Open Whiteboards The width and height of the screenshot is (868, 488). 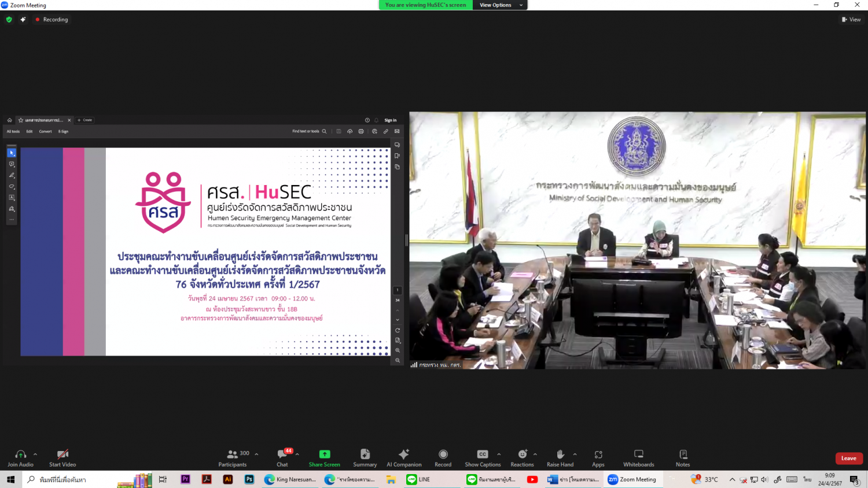[639, 458]
